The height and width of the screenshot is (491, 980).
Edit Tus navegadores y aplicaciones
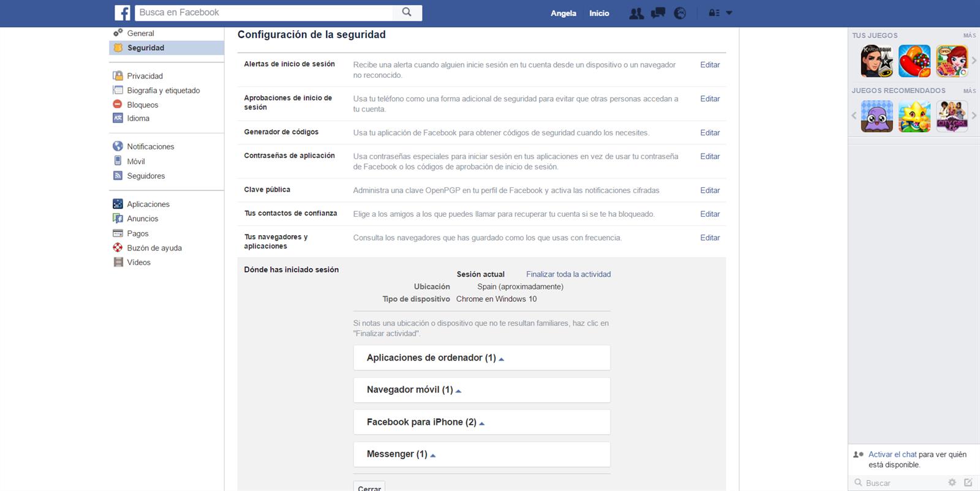click(x=710, y=238)
